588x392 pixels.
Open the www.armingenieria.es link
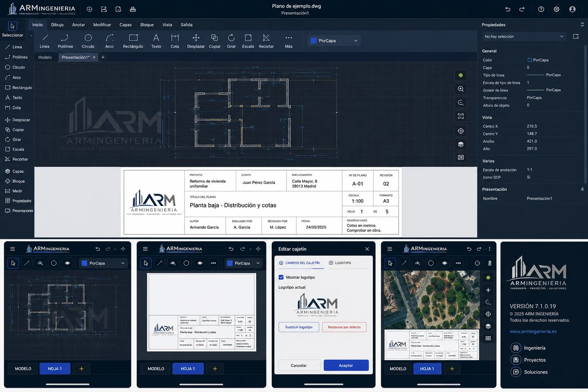(533, 331)
